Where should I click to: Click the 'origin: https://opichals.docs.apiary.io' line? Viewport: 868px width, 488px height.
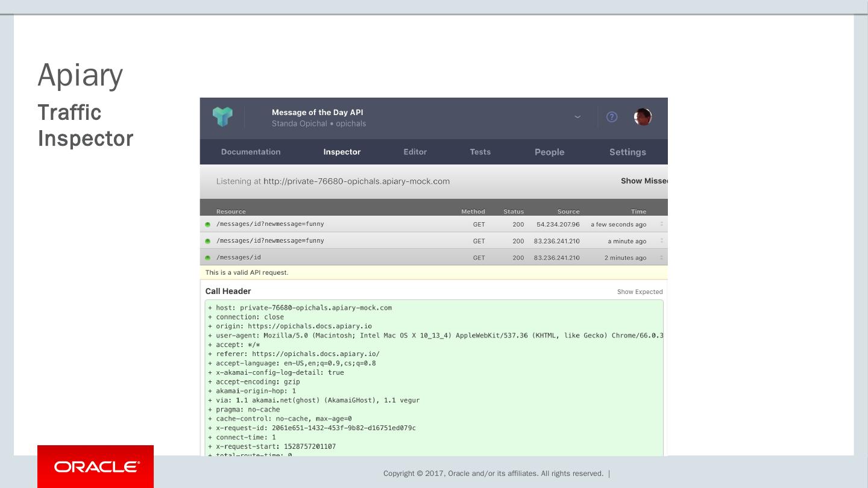click(291, 327)
